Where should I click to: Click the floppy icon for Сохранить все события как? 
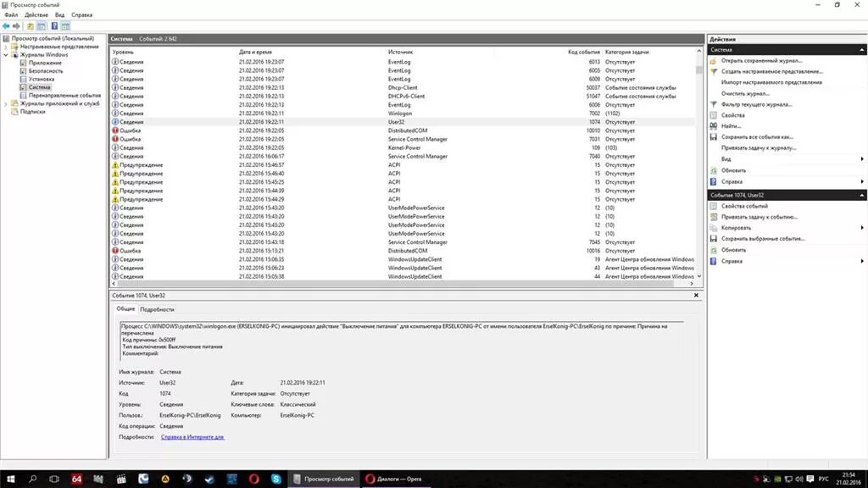tap(713, 137)
